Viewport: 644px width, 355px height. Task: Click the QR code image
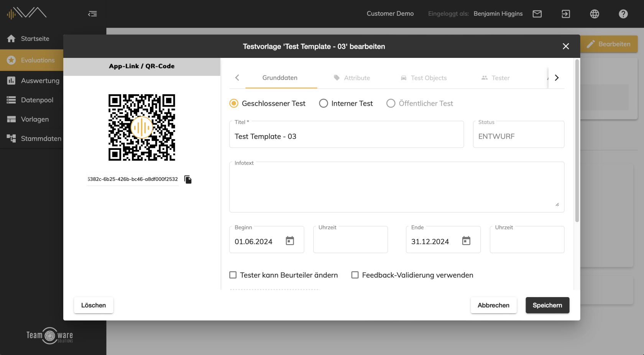(x=142, y=127)
